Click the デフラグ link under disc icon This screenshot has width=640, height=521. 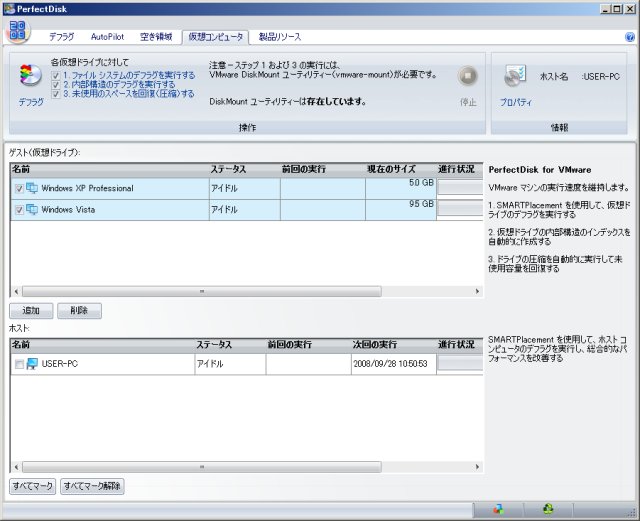[31, 102]
